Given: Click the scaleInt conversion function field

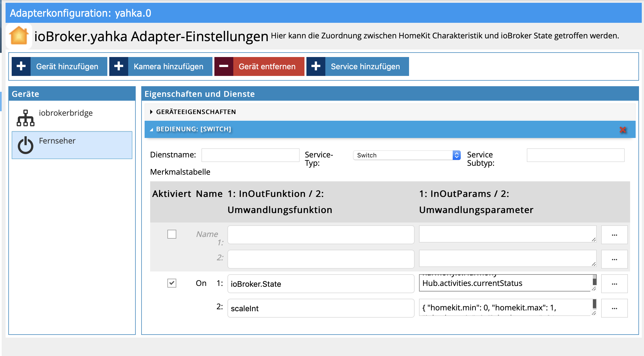Looking at the screenshot, I should tap(321, 308).
